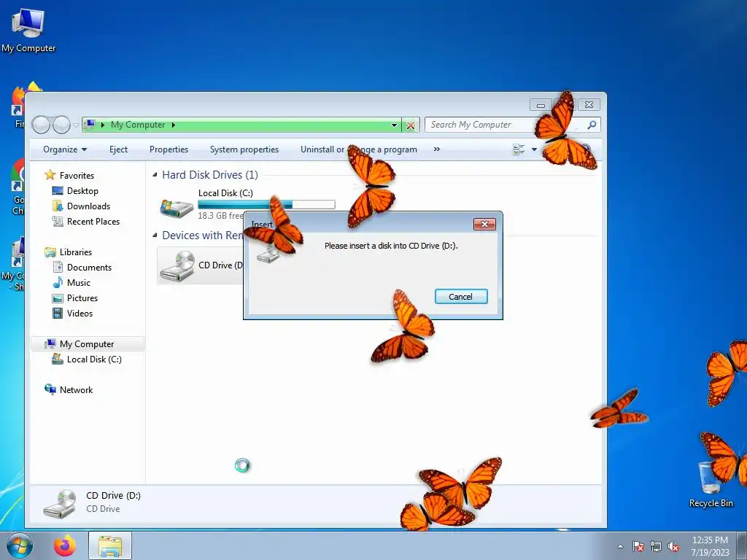Click the Back navigation button in Explorer
747x560 pixels.
pyautogui.click(x=42, y=125)
